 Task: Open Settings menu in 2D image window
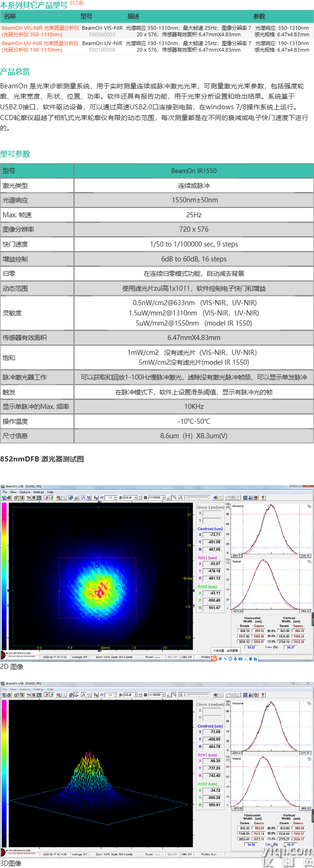pos(39,492)
